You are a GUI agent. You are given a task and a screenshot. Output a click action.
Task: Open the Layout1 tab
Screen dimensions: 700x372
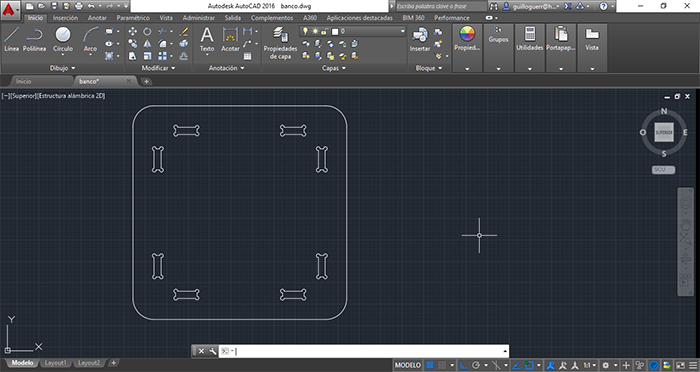tap(55, 363)
